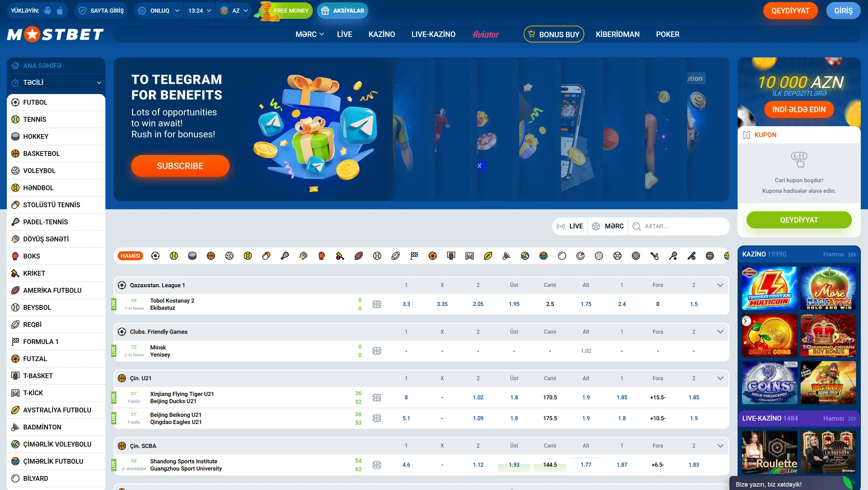Viewport: 868px width, 490px height.
Task: Click Hamısı link next to LIVE-KAZİNO
Action: (x=839, y=419)
